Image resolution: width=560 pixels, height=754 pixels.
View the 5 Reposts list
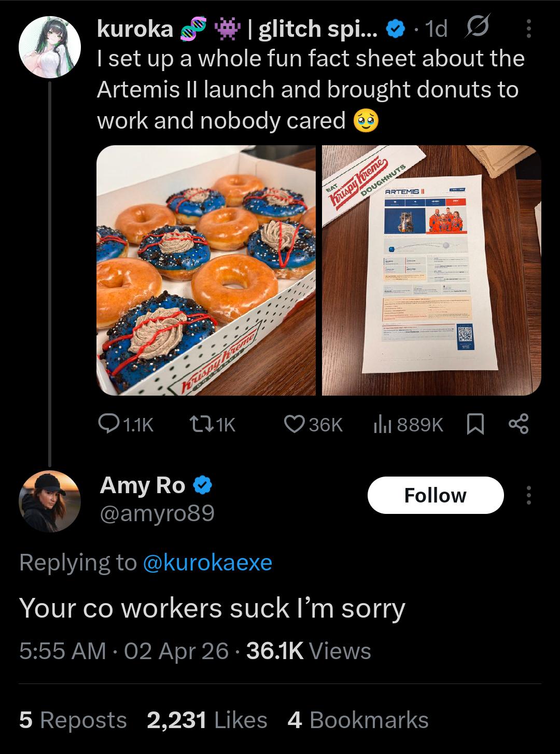tap(73, 720)
